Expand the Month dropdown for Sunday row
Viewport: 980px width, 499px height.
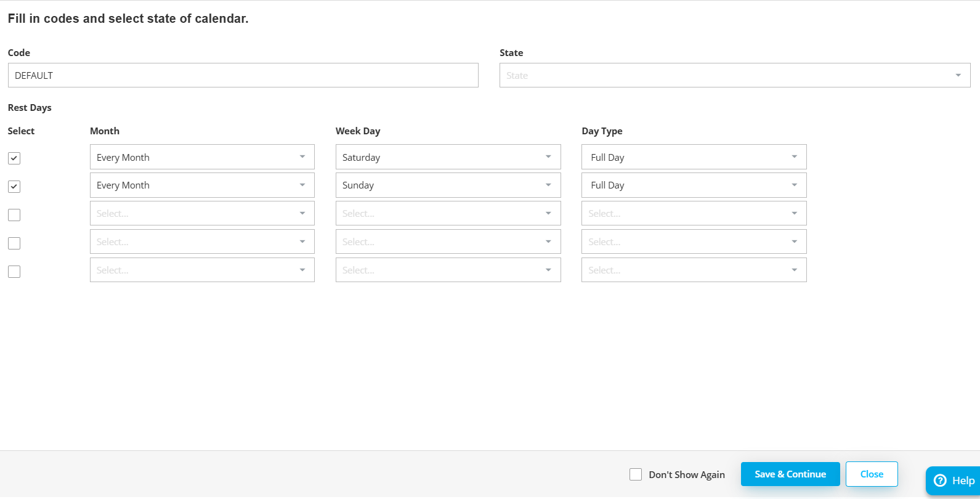point(202,185)
